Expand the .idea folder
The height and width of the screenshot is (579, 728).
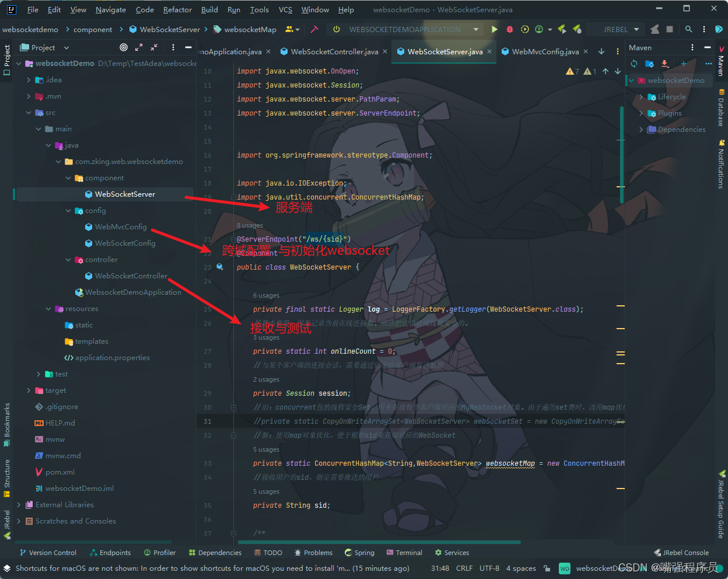click(29, 80)
